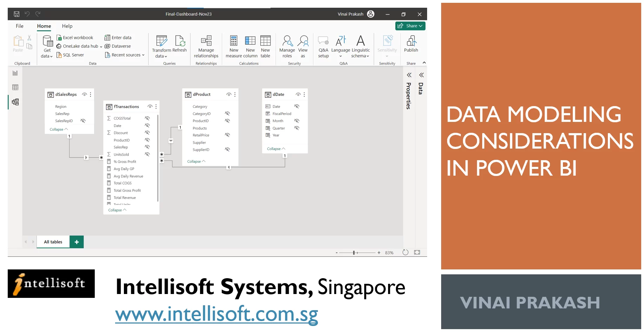Toggle visibility of the dProduct table
Image resolution: width=644 pixels, height=333 pixels.
[x=229, y=94]
